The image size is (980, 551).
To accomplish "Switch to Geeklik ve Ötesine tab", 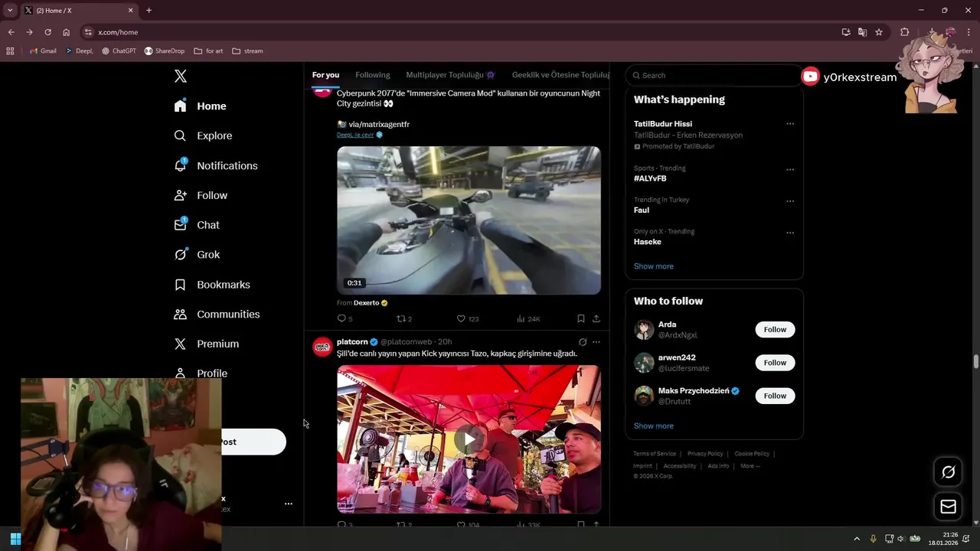I will (560, 75).
